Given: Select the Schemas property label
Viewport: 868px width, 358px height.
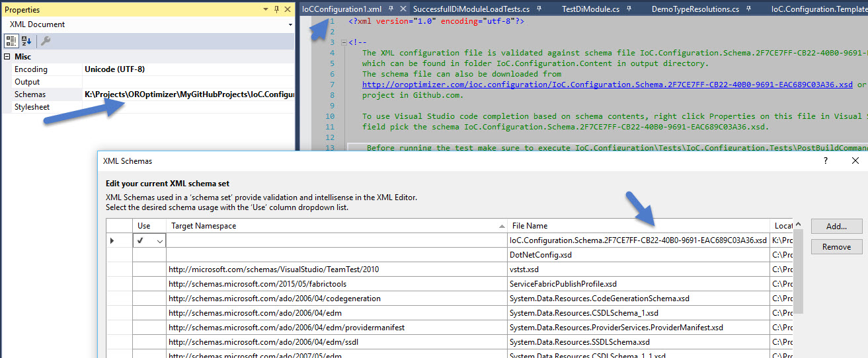Looking at the screenshot, I should (30, 94).
